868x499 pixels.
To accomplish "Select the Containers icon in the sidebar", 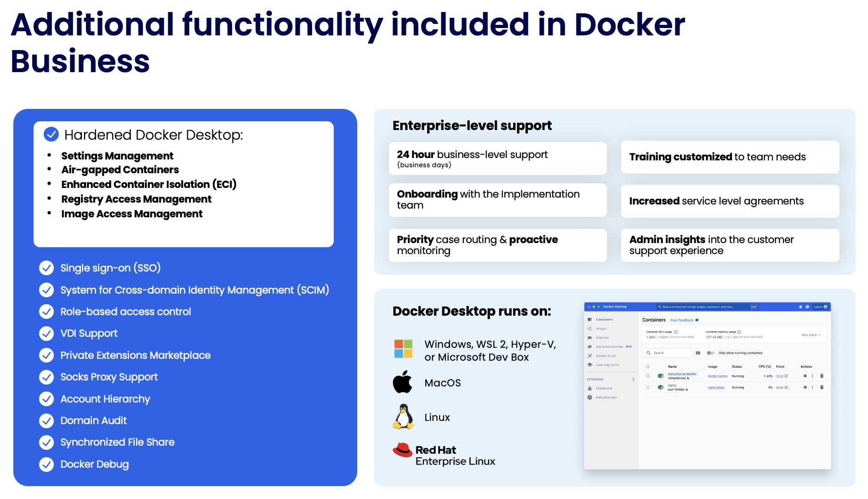I will coord(589,319).
